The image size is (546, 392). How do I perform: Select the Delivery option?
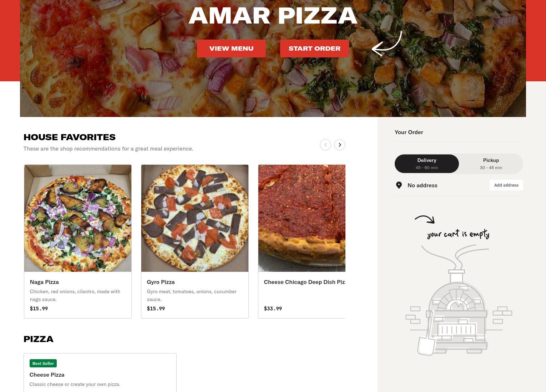[427, 164]
